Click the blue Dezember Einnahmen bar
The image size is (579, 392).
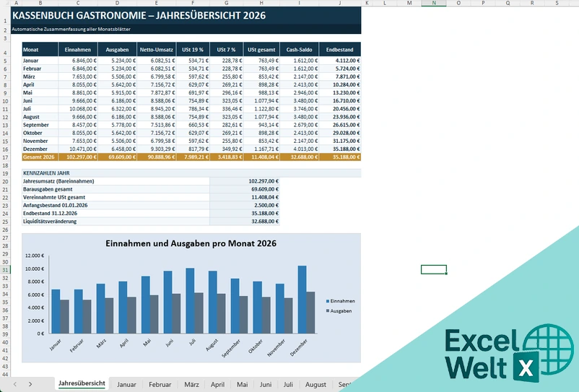click(x=302, y=300)
